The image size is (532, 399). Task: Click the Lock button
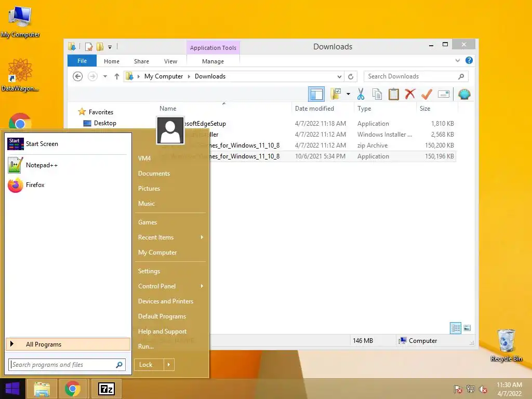(149, 365)
